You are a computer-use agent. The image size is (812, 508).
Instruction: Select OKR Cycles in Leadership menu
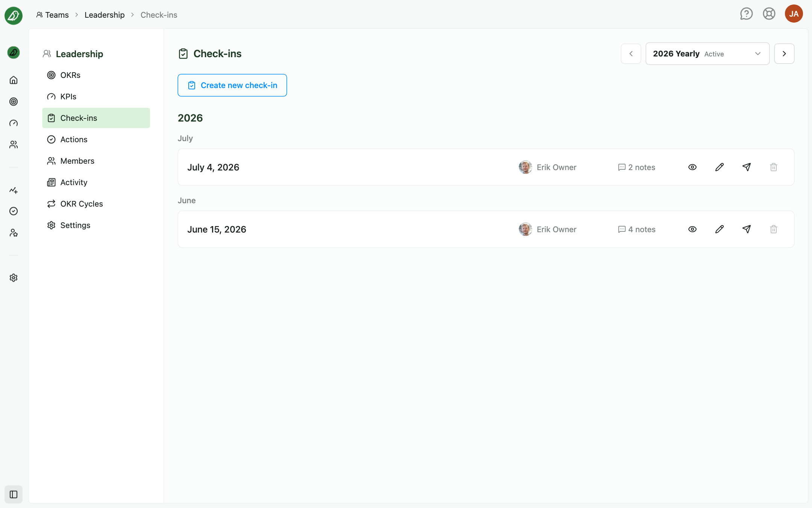[96, 204]
